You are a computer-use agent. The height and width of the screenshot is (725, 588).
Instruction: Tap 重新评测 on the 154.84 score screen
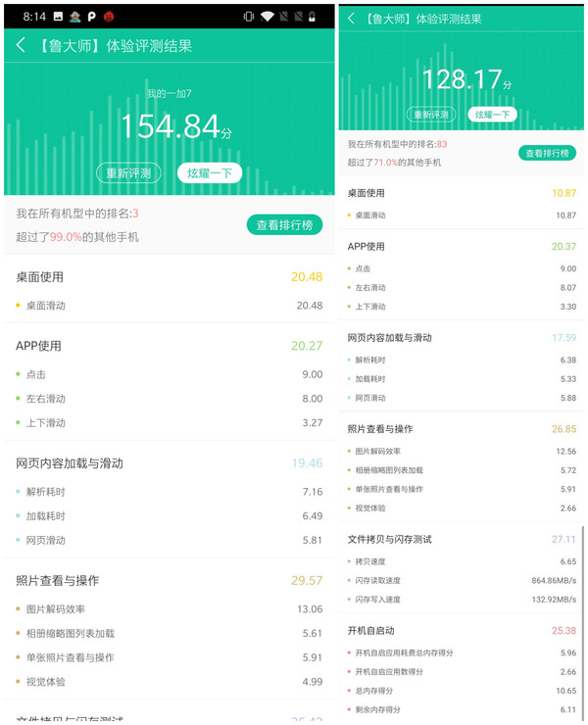coord(128,173)
